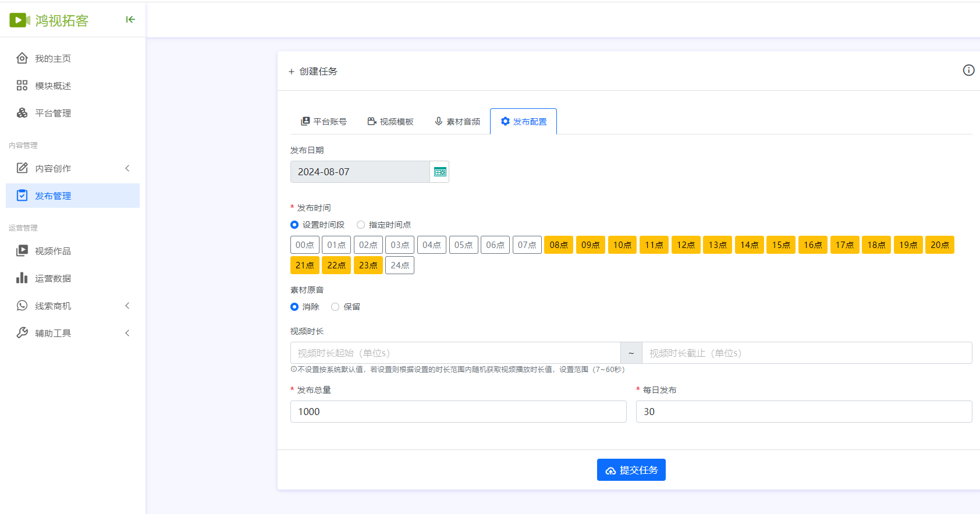Viewport: 980px width, 514px height.
Task: Toggle the 20点 time slot
Action: click(940, 245)
